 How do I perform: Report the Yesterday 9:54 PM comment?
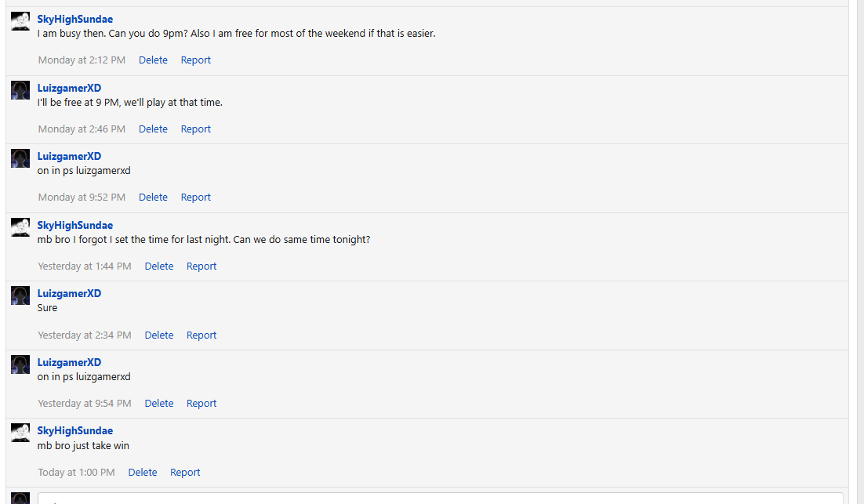click(201, 404)
